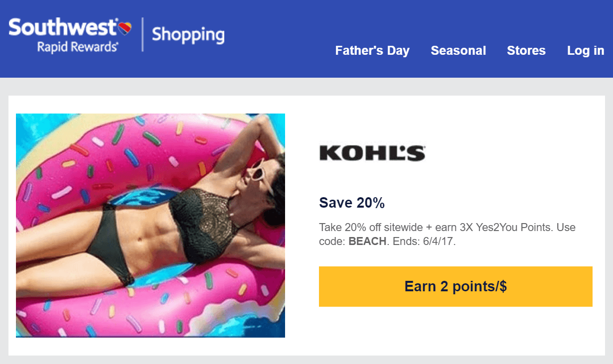The image size is (613, 364).
Task: Select the Log in link
Action: [586, 51]
